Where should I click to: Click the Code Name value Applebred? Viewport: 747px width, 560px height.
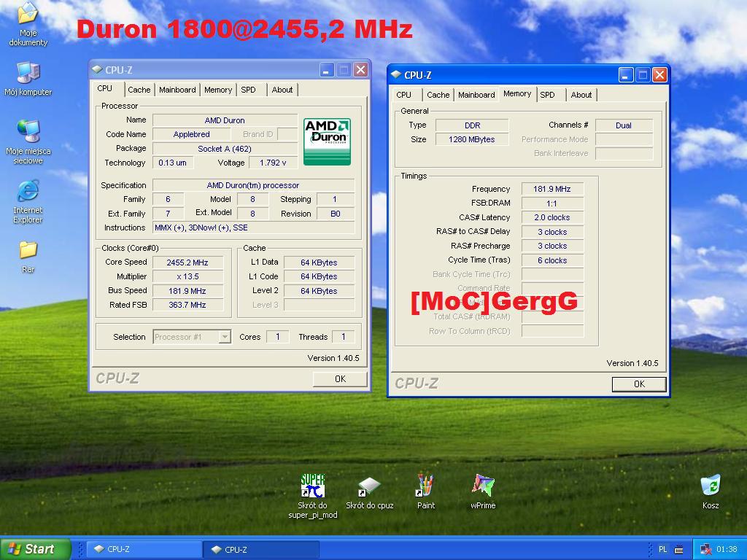tap(192, 134)
